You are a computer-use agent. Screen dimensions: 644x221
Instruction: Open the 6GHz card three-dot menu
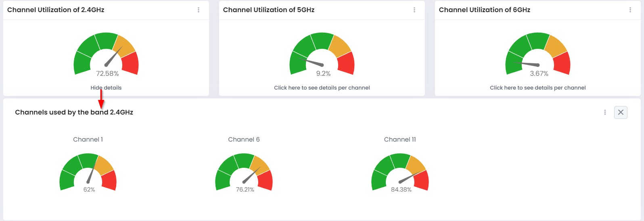pyautogui.click(x=630, y=10)
